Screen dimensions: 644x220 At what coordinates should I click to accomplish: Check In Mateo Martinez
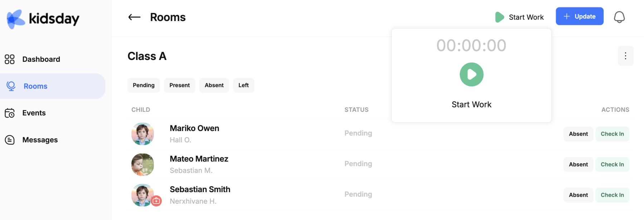612,165
